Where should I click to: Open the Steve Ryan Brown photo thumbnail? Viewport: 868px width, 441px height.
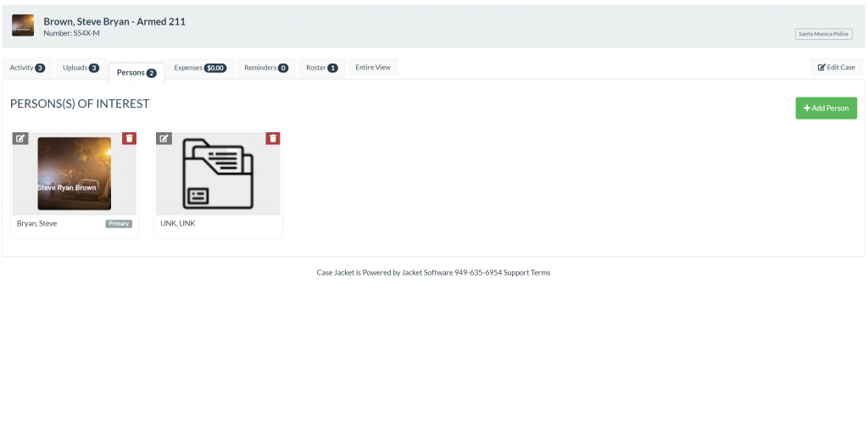coord(74,174)
